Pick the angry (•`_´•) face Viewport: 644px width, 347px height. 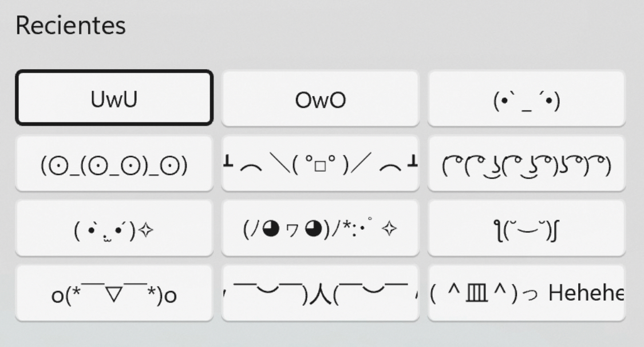click(x=526, y=98)
